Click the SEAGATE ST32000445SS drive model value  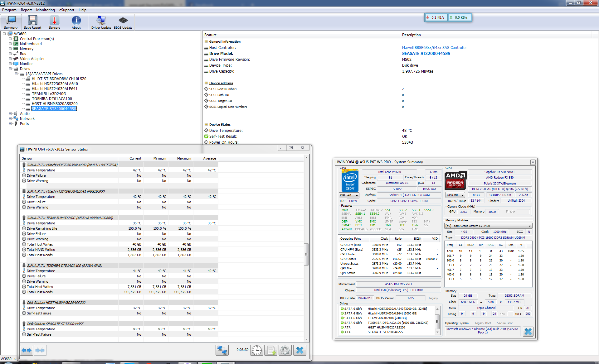tap(426, 53)
